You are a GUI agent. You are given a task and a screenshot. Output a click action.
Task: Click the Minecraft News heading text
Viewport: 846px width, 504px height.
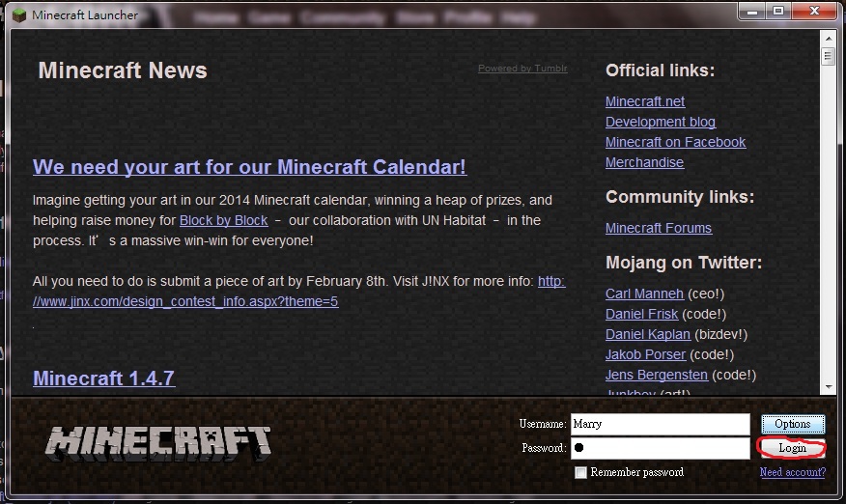click(x=123, y=70)
